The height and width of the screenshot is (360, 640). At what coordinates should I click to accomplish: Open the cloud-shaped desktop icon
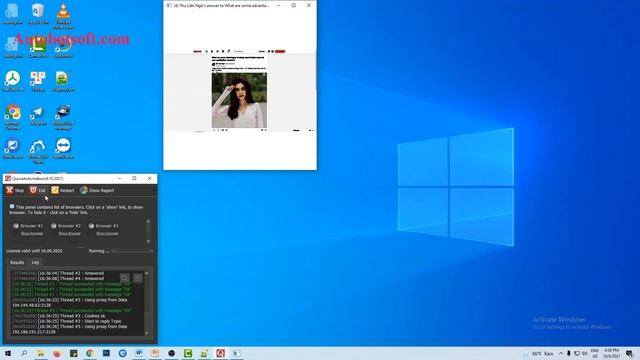tap(38, 151)
